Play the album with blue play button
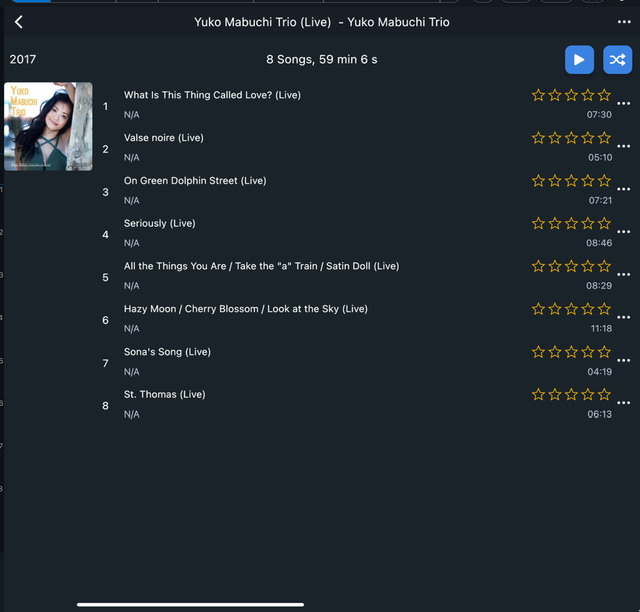 (x=579, y=60)
